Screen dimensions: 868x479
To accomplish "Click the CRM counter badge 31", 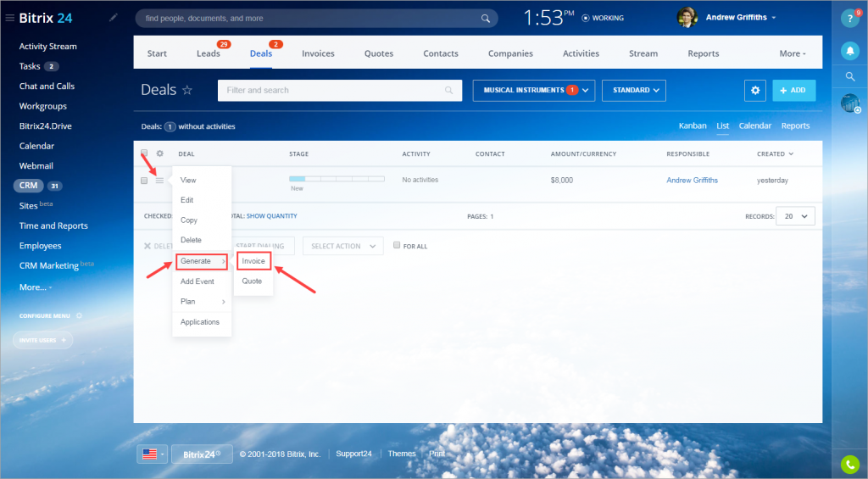I will pyautogui.click(x=54, y=186).
